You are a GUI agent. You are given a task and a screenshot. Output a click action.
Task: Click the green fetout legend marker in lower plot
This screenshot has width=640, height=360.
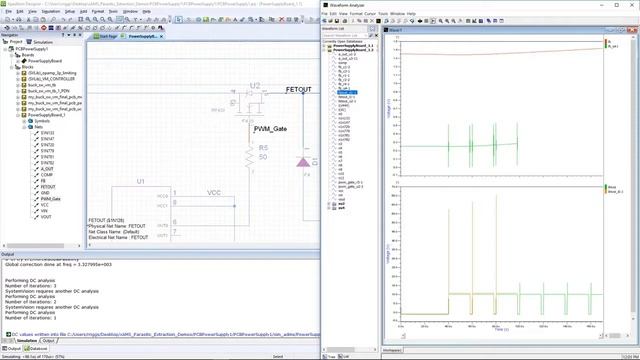[x=606, y=187]
